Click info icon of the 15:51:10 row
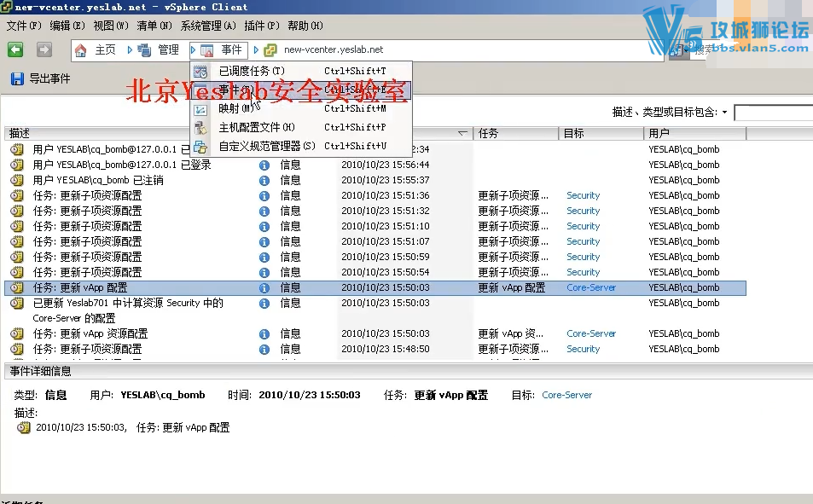This screenshot has width=813, height=504. click(x=264, y=227)
